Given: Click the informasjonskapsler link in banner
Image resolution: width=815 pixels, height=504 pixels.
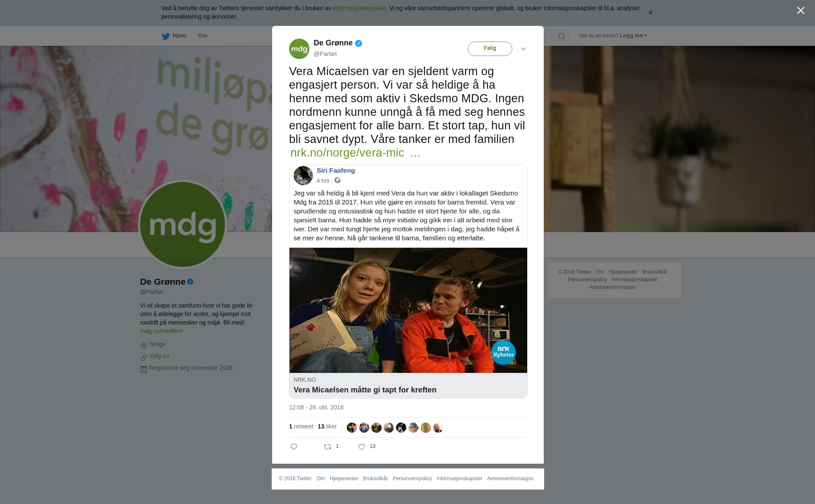Looking at the screenshot, I should (x=359, y=8).
